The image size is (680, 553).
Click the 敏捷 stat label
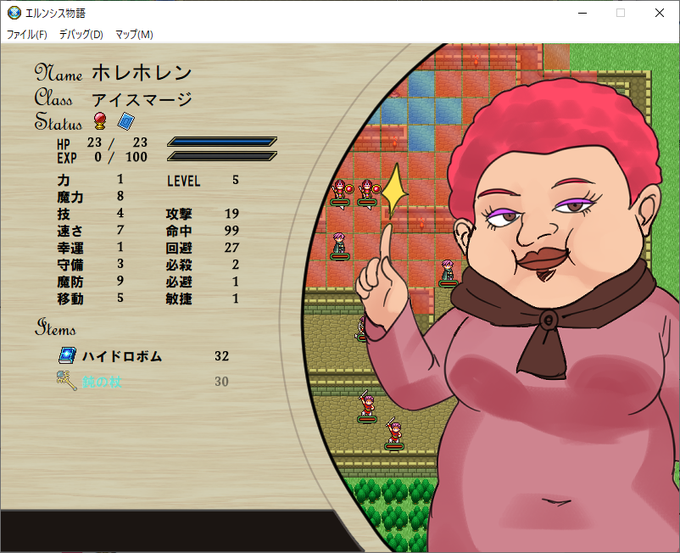(179, 299)
